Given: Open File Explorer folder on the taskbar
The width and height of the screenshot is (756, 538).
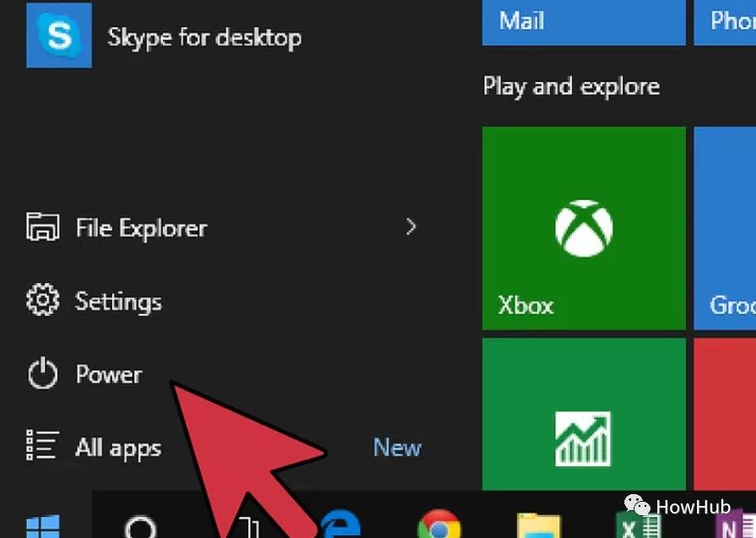Looking at the screenshot, I should click(538, 525).
